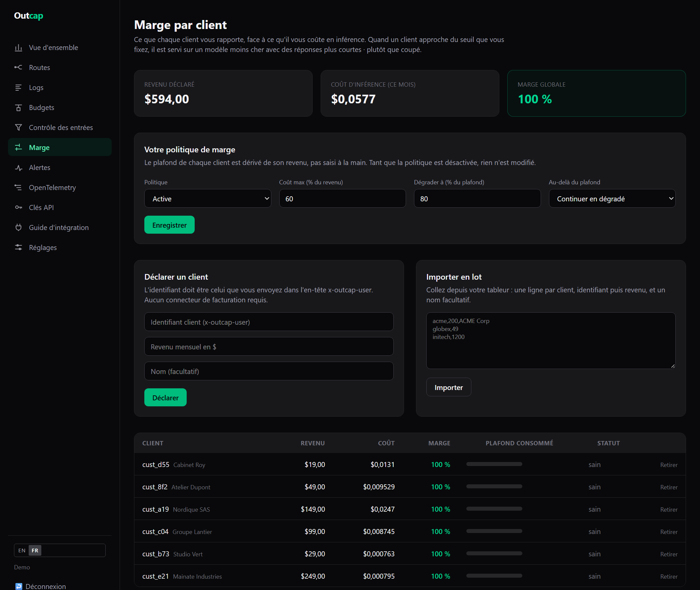Click the Importer button

coord(448,387)
